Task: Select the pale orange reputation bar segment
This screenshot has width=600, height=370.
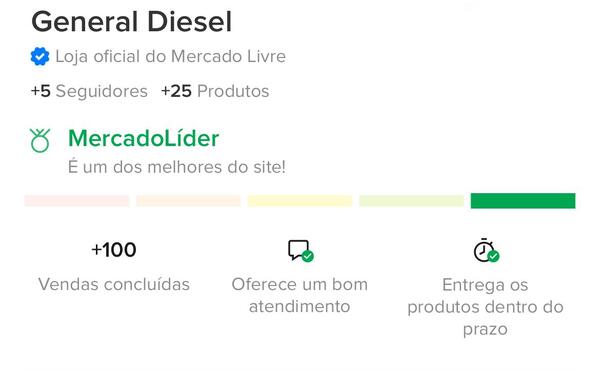Action: tap(188, 201)
